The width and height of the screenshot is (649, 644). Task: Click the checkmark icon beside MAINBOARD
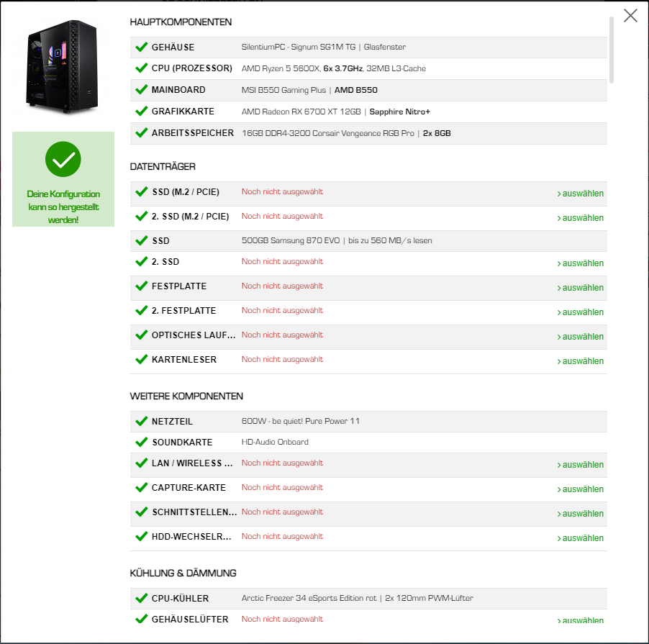142,89
